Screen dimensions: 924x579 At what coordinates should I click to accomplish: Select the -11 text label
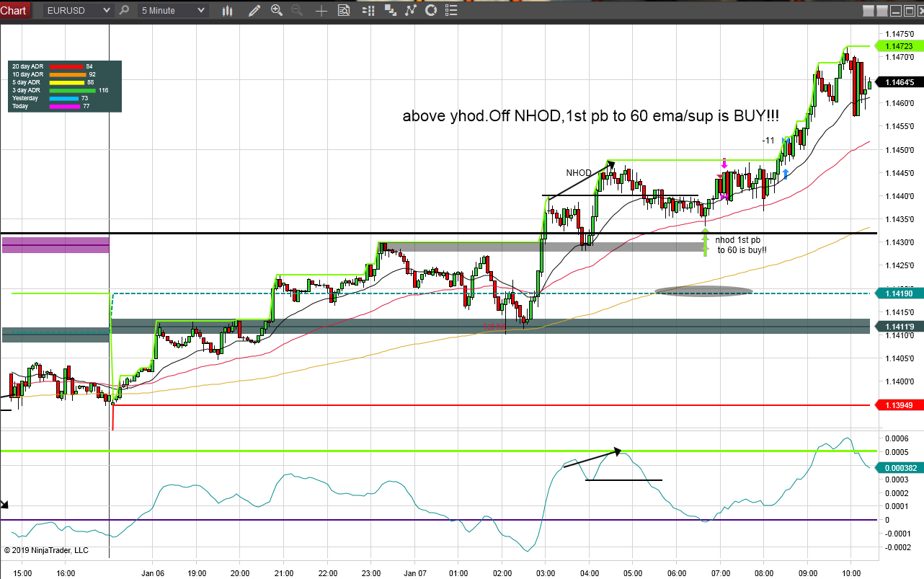768,140
